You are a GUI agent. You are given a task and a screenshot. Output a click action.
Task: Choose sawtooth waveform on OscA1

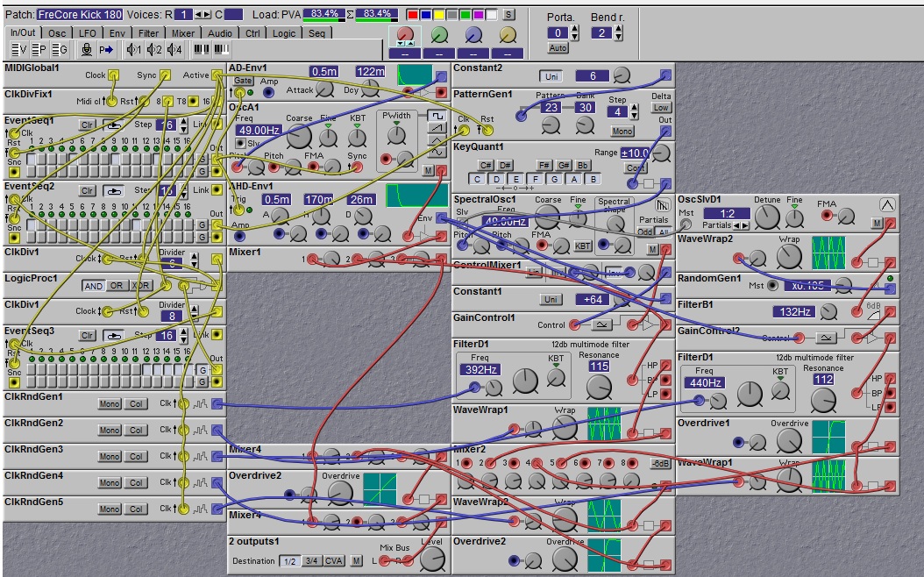437,127
